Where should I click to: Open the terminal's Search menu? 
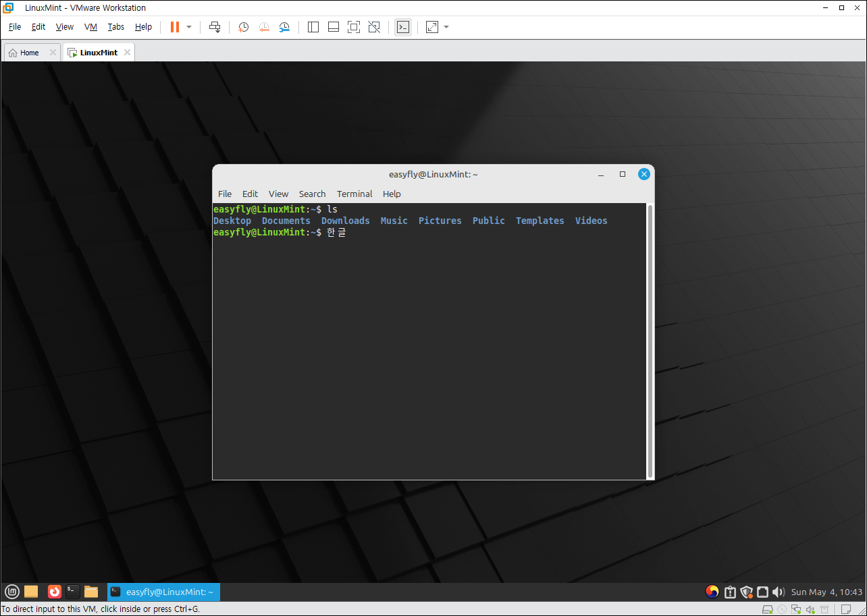pos(312,194)
